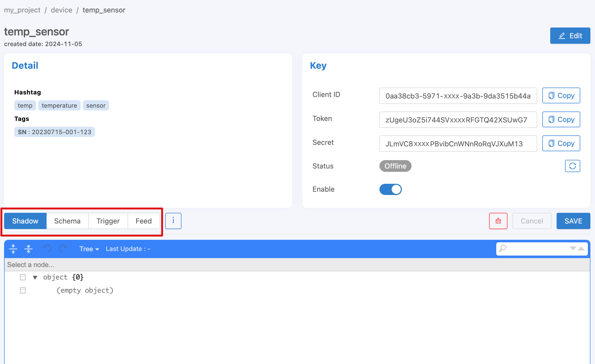The image size is (595, 364).
Task: Toggle the device Enable switch
Action: [390, 189]
